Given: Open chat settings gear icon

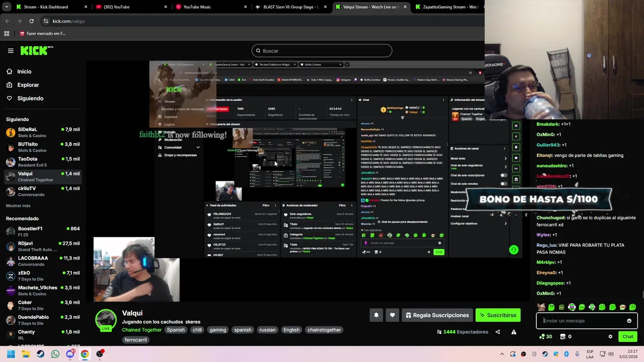Looking at the screenshot, I should (x=610, y=337).
